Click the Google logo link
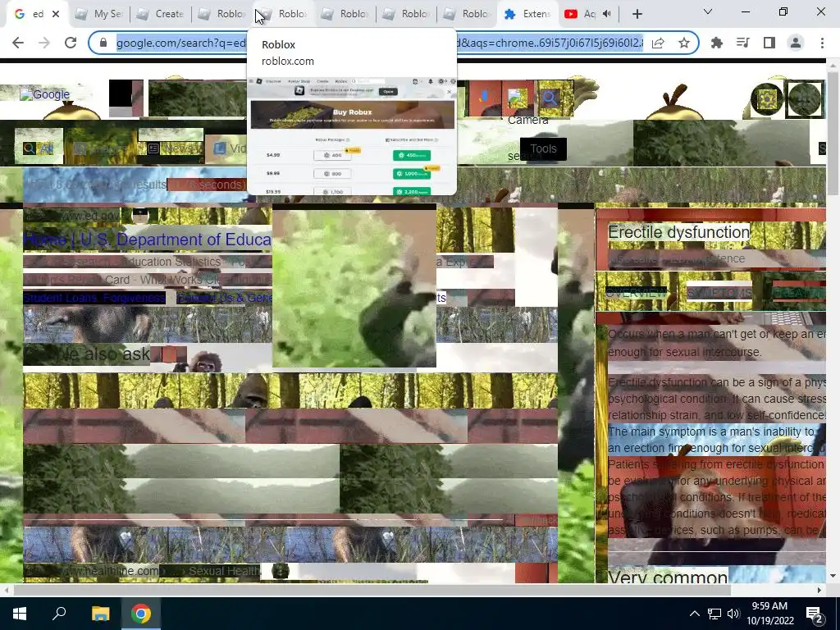The width and height of the screenshot is (840, 630). point(45,95)
